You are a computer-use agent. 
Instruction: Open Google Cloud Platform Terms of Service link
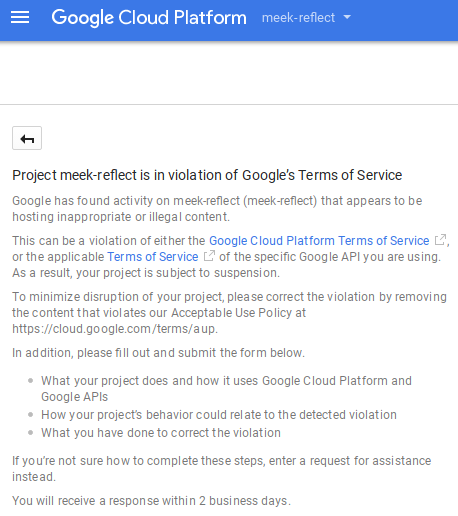point(319,241)
